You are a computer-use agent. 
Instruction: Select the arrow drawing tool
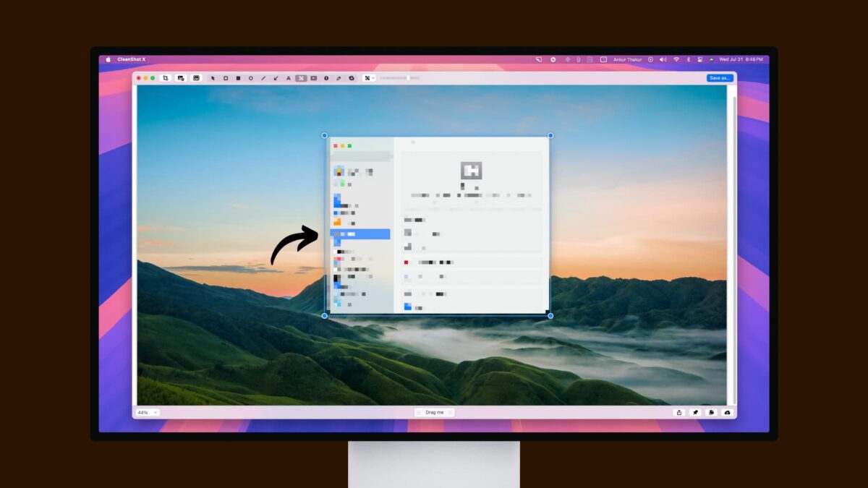pos(276,78)
